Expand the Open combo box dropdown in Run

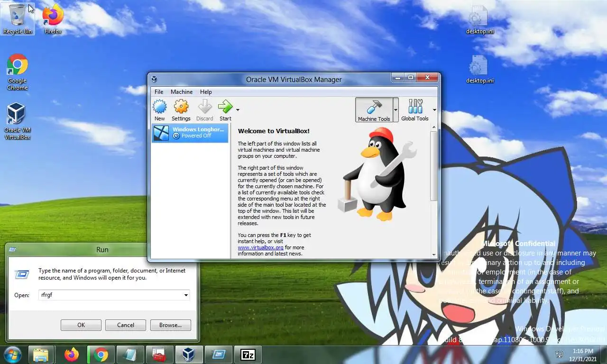coord(186,295)
